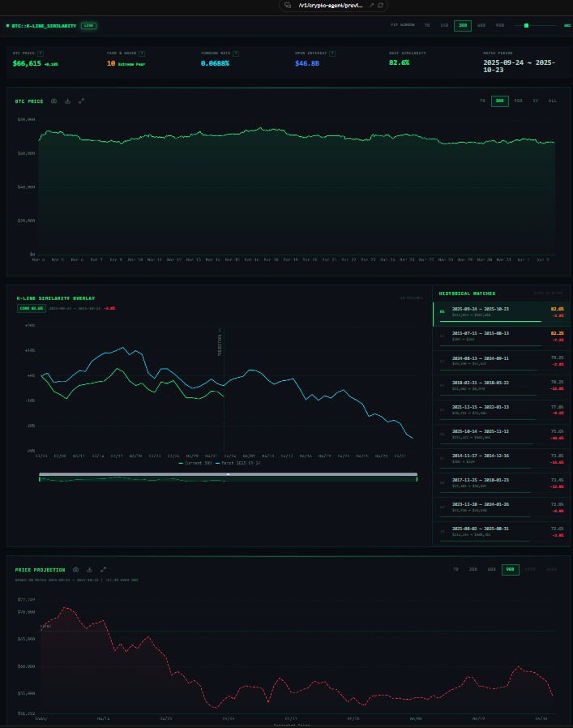The width and height of the screenshot is (573, 728).
Task: Set fit window to 14D
Action: pyautogui.click(x=444, y=25)
